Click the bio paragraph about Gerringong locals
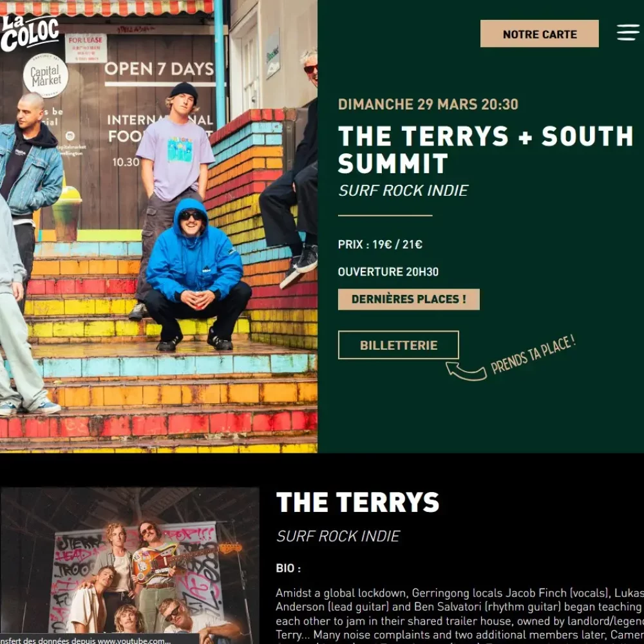 click(x=460, y=615)
